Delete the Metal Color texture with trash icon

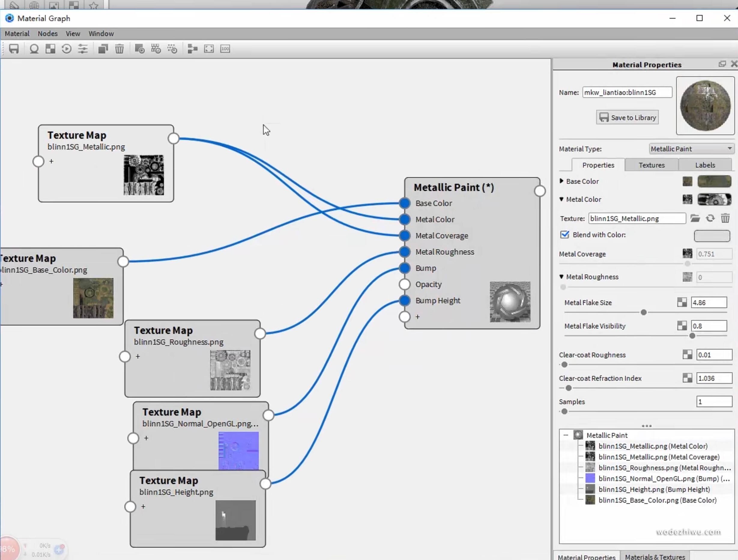click(x=725, y=219)
